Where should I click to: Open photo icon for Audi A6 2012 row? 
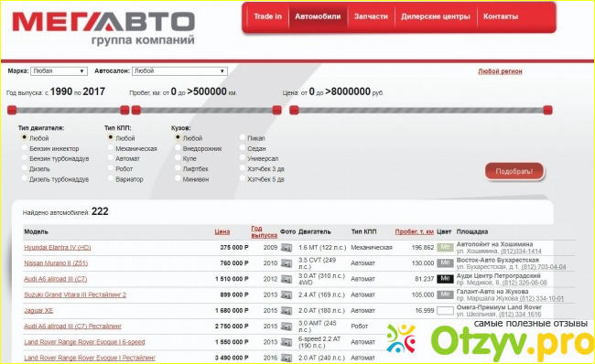click(x=287, y=279)
